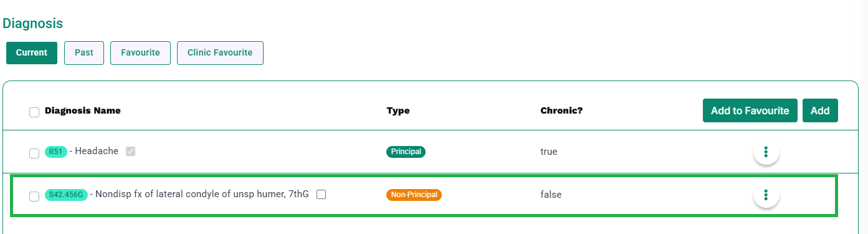The height and width of the screenshot is (234, 868).
Task: Open the Clinic Favourite tab
Action: coord(220,52)
